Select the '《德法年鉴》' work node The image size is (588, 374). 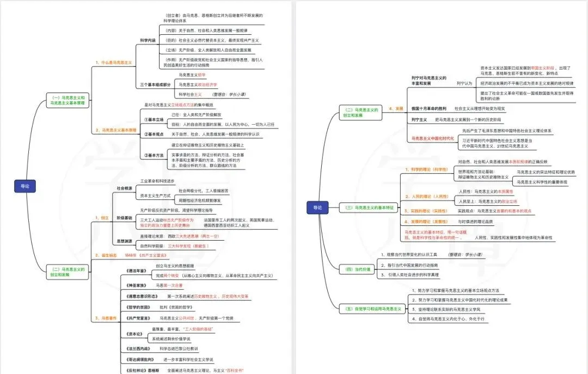point(136,271)
